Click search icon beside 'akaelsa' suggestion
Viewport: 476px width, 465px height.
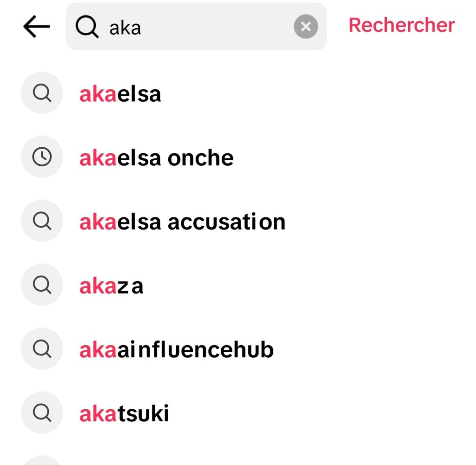[42, 93]
